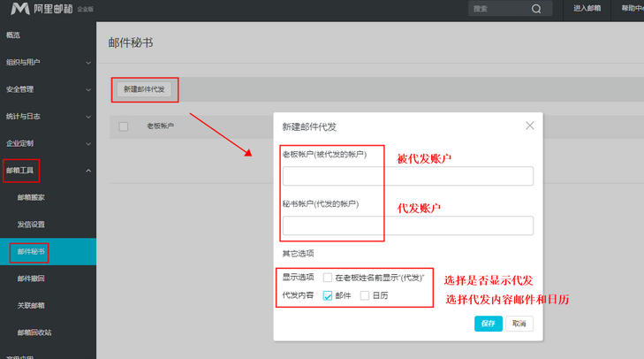Tick the select-all checkbox beside 老板帐户

[x=123, y=126]
